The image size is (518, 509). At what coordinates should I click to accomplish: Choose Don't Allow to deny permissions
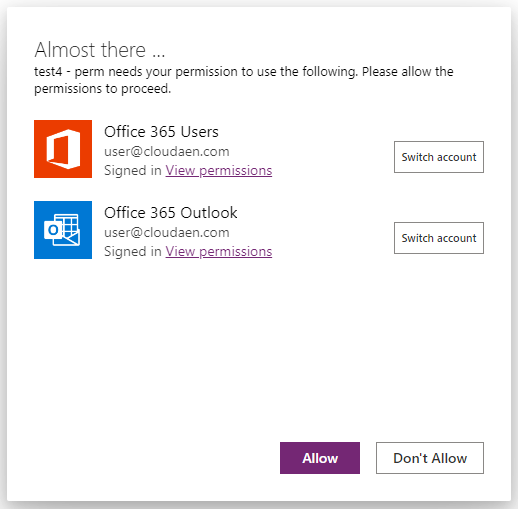pos(430,458)
